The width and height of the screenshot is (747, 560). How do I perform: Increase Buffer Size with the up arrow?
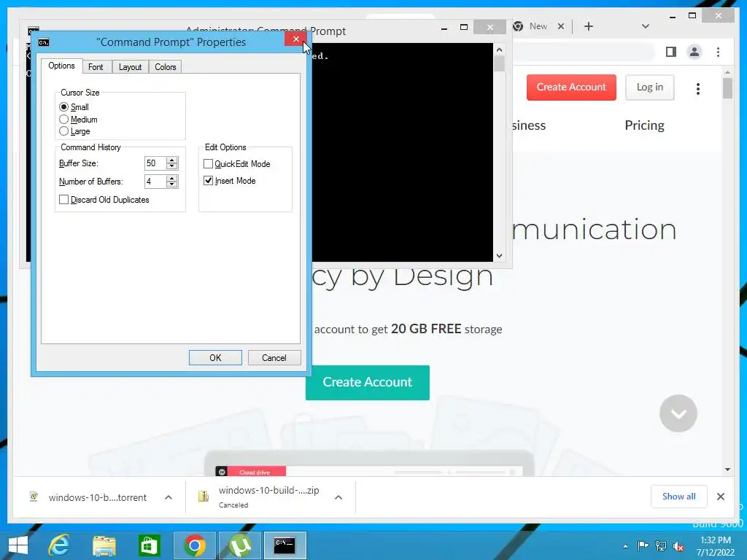(x=172, y=160)
